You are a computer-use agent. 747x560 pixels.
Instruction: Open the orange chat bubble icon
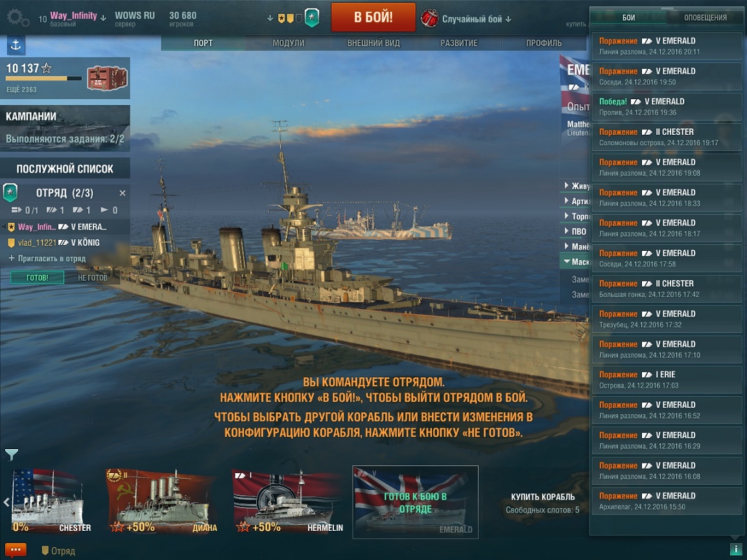coord(16,550)
